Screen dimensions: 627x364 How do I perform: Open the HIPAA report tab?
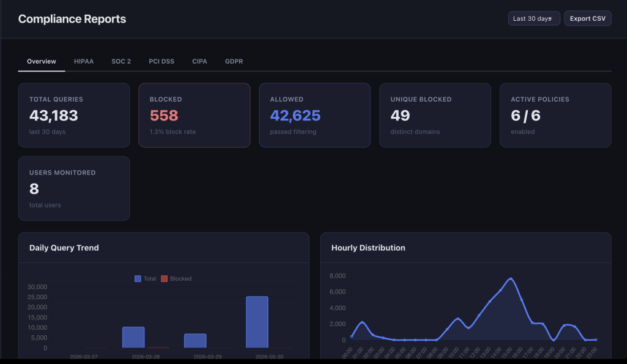[x=84, y=61]
